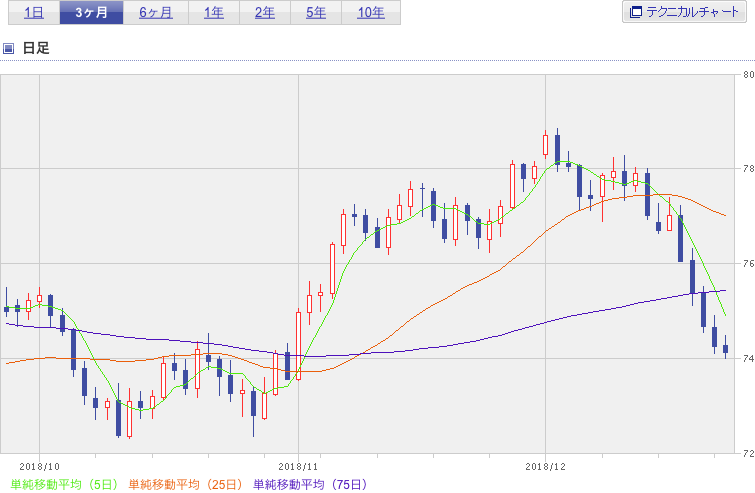Click the 単純移動平均（75日） legend label
The image size is (755, 493).
coord(311,484)
